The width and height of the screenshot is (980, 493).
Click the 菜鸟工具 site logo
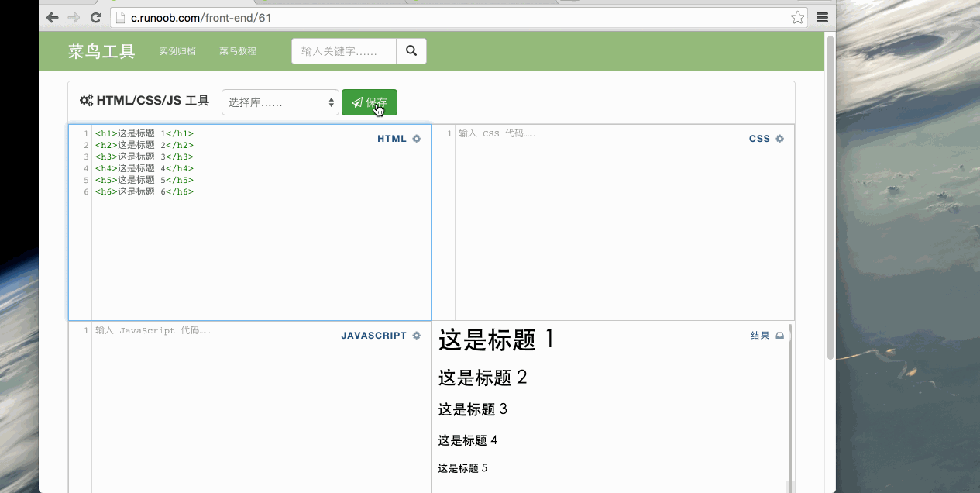pyautogui.click(x=101, y=51)
